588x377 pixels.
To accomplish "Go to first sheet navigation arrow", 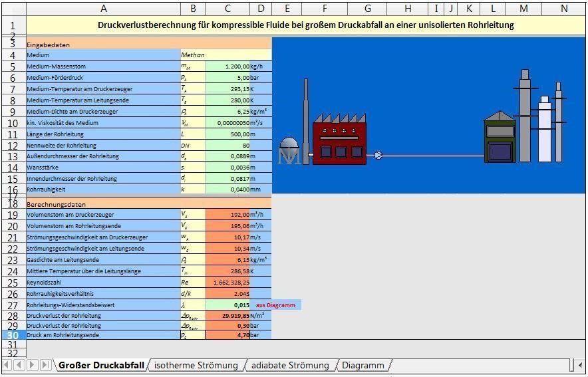I will (x=7, y=364).
